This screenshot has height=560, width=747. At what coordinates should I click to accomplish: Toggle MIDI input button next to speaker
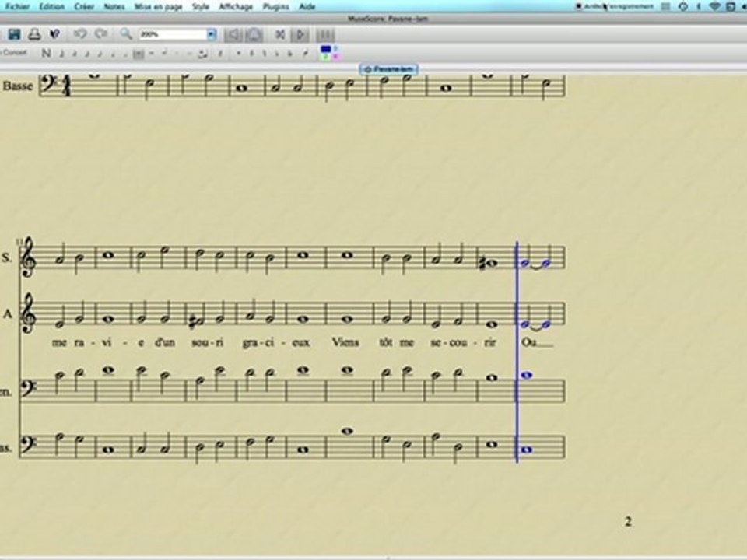[254, 34]
